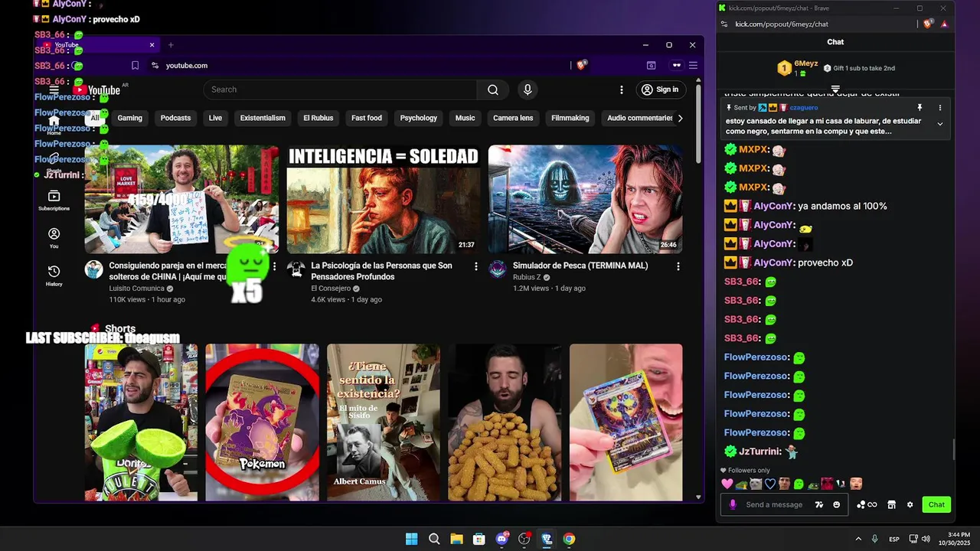Open the You page in YouTube sidebar
980x551 pixels.
pyautogui.click(x=54, y=238)
